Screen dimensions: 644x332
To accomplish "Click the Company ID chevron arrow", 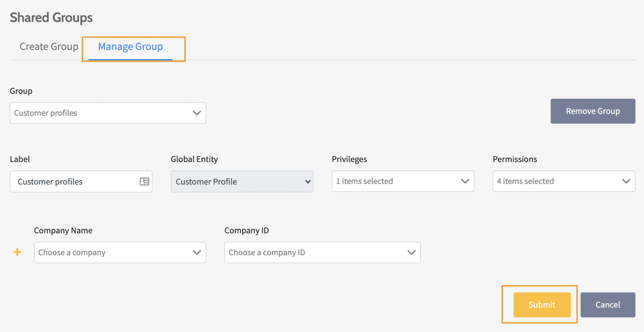I will point(411,252).
